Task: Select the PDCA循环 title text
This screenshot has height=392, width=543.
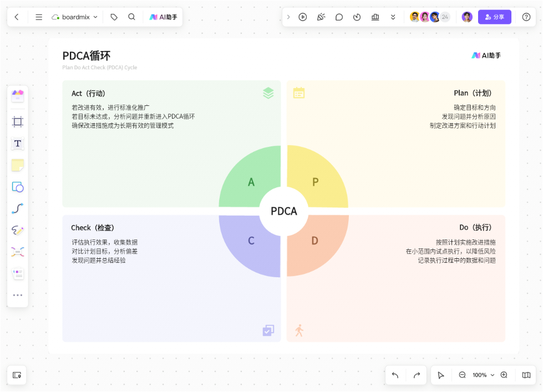Action: click(x=86, y=56)
